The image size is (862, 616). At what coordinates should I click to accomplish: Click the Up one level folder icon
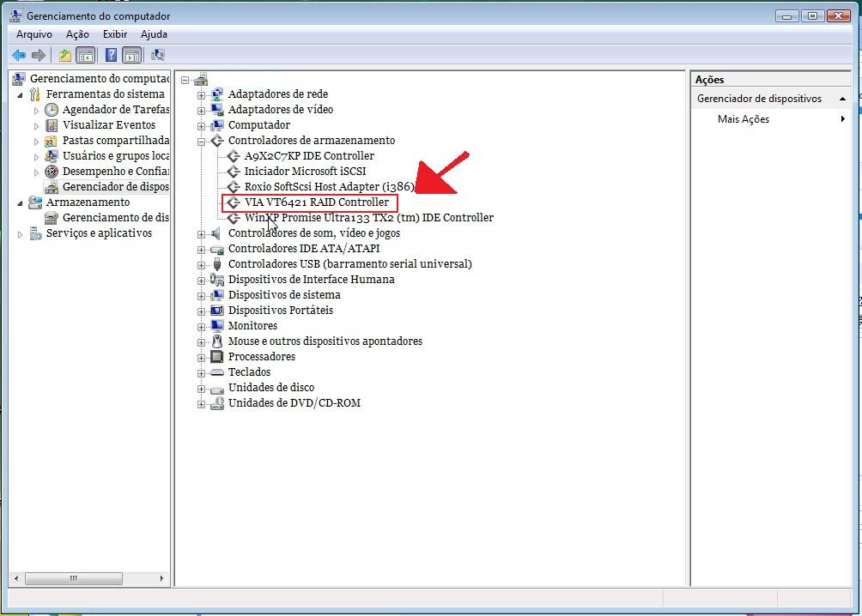click(x=65, y=55)
